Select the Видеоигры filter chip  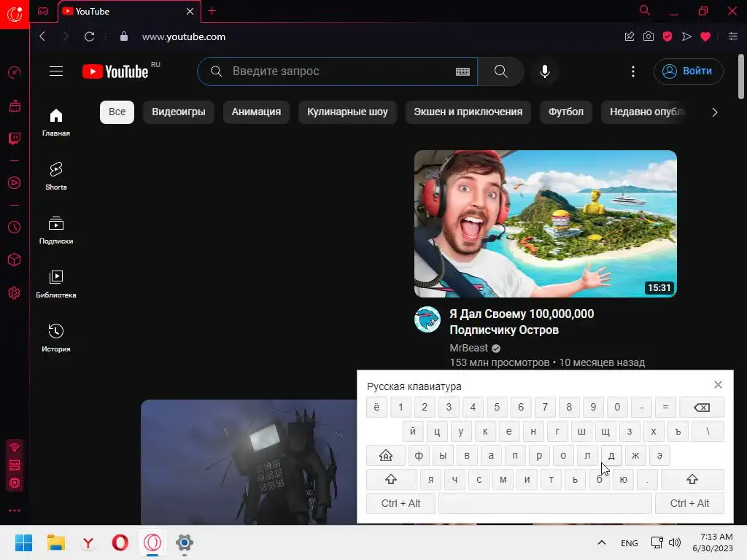(x=179, y=112)
